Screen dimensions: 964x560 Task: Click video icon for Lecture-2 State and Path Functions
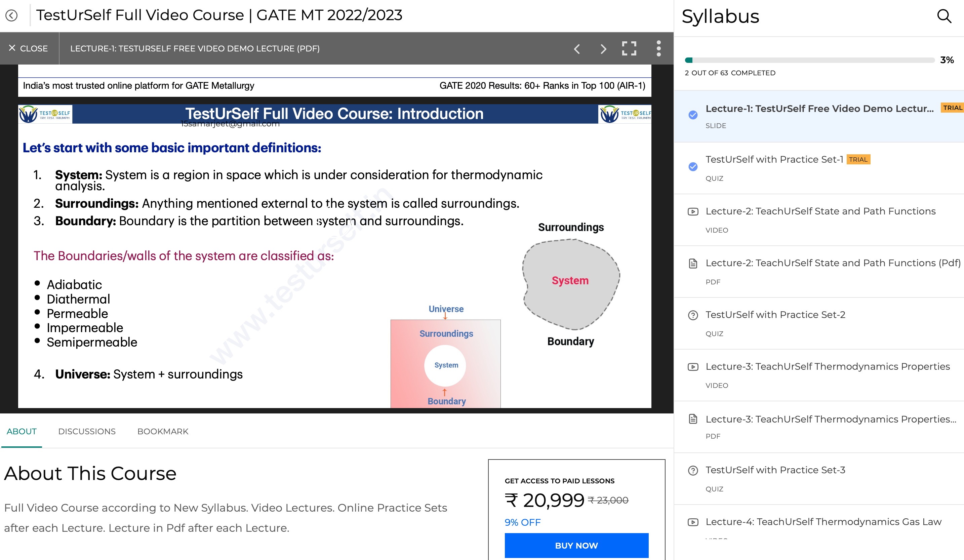click(693, 211)
